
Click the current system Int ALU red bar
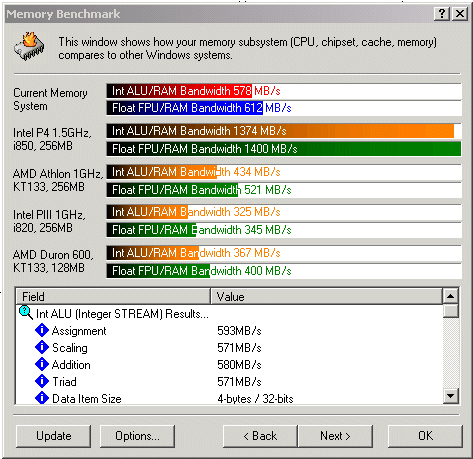tap(179, 91)
